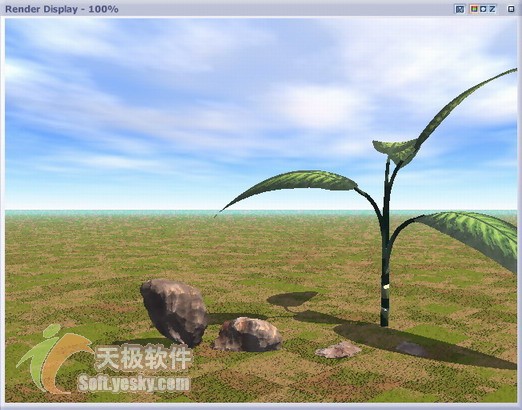522x410 pixels.
Task: Click the medium rock beside the large rock
Action: 248,334
